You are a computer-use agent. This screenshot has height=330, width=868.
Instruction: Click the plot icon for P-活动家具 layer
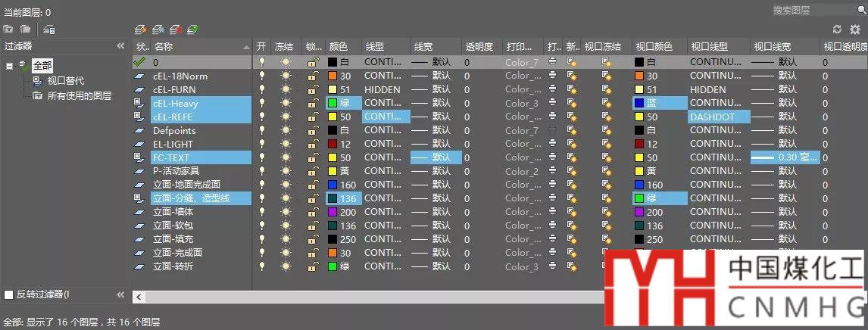pyautogui.click(x=552, y=171)
